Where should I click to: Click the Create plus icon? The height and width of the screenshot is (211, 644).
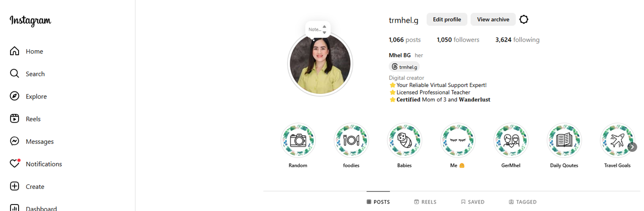(15, 186)
